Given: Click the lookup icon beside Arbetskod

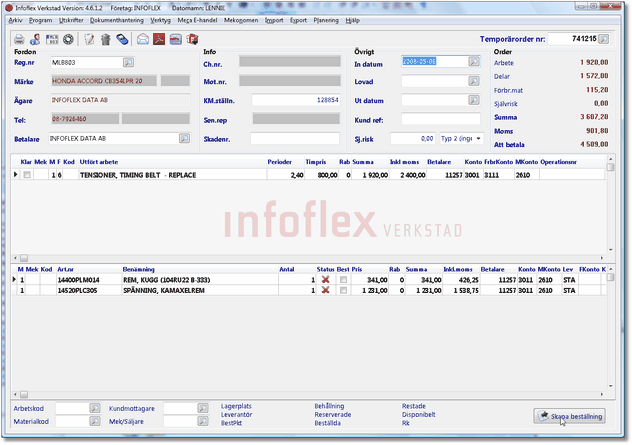Looking at the screenshot, I should coord(95,408).
